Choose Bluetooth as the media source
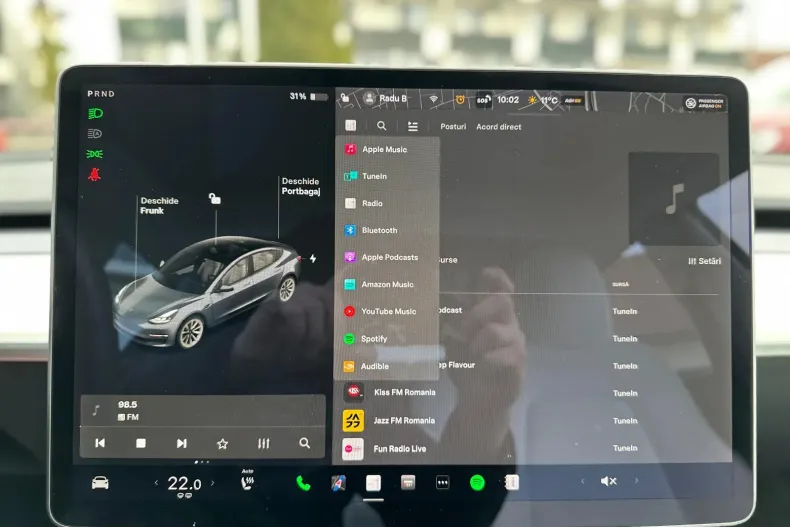Image resolution: width=790 pixels, height=527 pixels. 386,230
